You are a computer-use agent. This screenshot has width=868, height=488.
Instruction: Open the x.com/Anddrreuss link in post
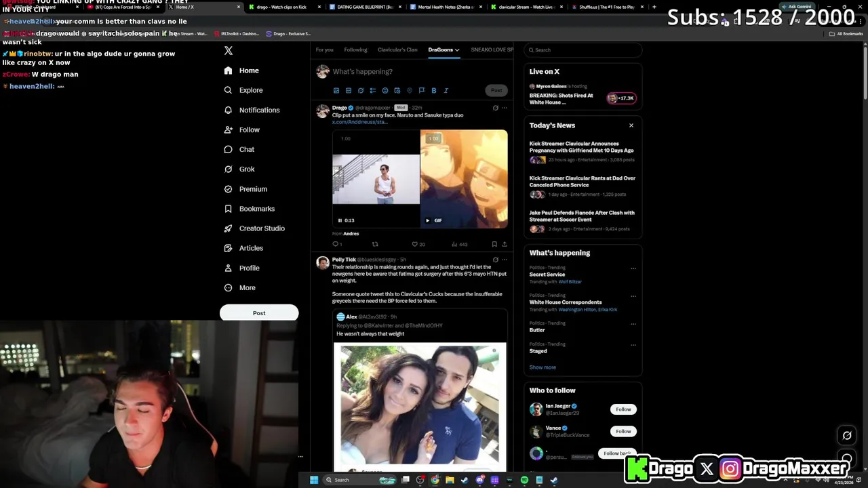pos(359,122)
